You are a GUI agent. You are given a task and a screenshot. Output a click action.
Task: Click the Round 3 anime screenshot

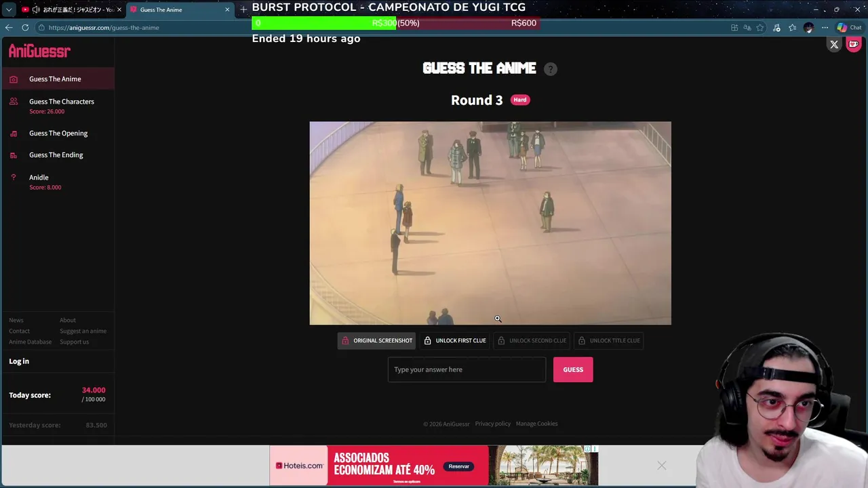pos(490,223)
